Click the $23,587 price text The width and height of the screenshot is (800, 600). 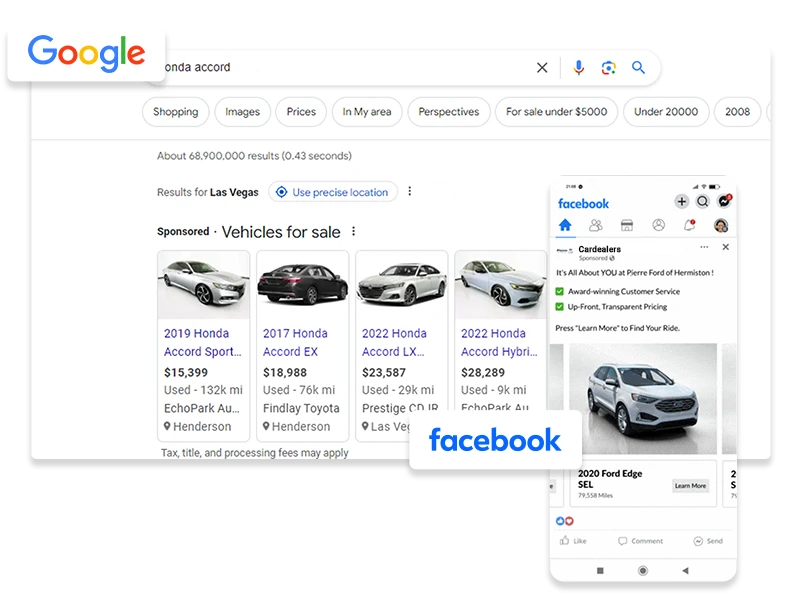point(384,372)
